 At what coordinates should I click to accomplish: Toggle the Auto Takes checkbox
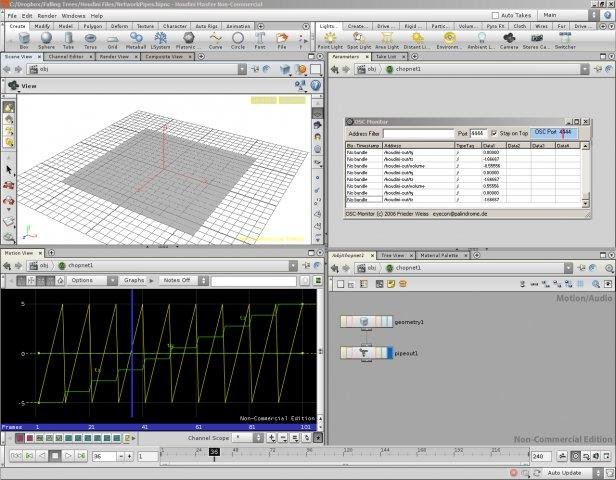497,15
